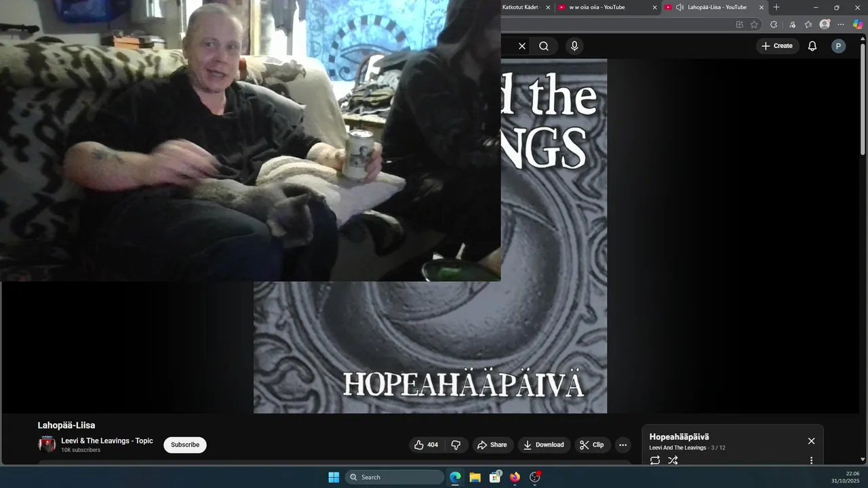Download the video
The height and width of the screenshot is (488, 868).
[x=544, y=445]
